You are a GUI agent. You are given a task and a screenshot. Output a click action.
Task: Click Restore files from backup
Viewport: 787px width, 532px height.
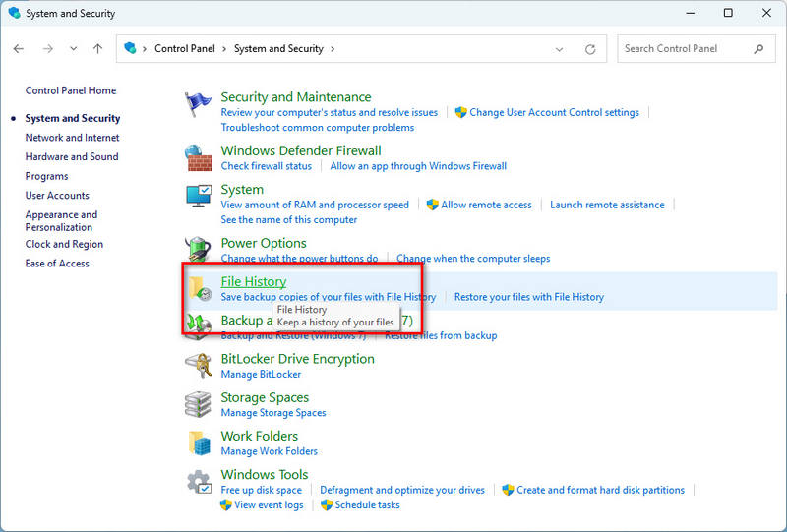click(x=441, y=335)
